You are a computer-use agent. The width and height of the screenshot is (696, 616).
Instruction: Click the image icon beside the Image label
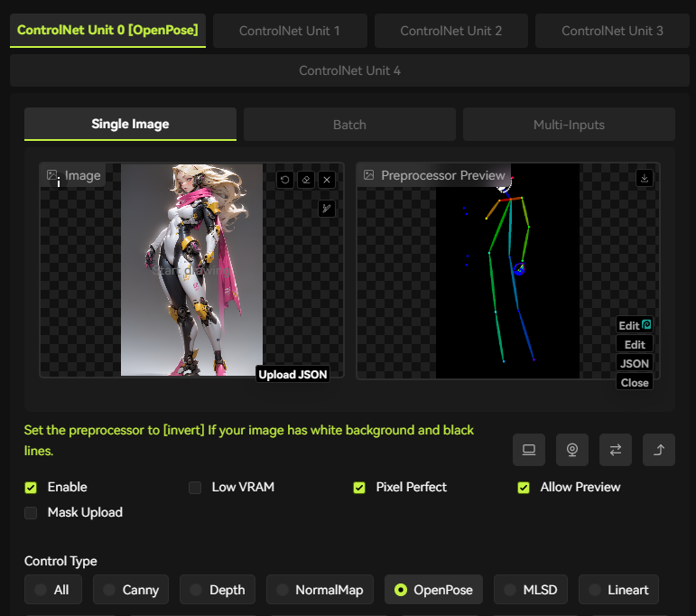(x=52, y=175)
